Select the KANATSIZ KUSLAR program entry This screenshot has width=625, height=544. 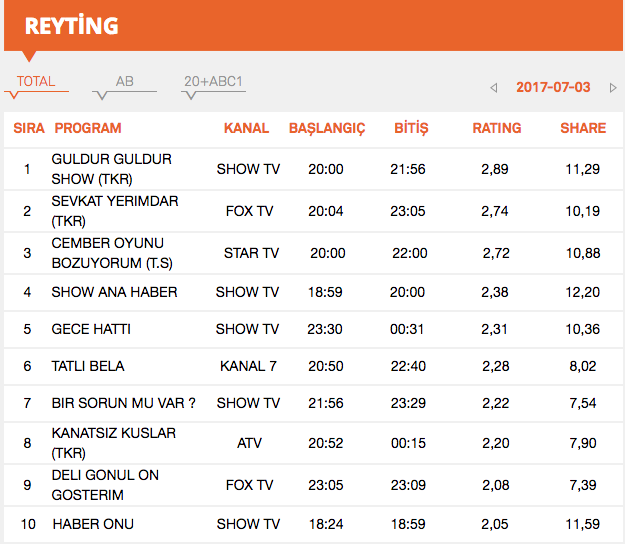[x=114, y=443]
